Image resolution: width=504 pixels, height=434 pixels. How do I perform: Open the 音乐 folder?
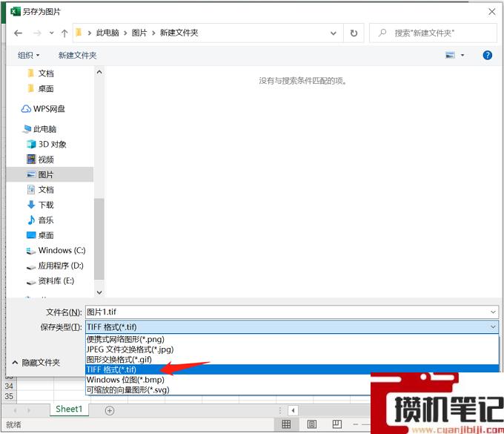coord(41,220)
